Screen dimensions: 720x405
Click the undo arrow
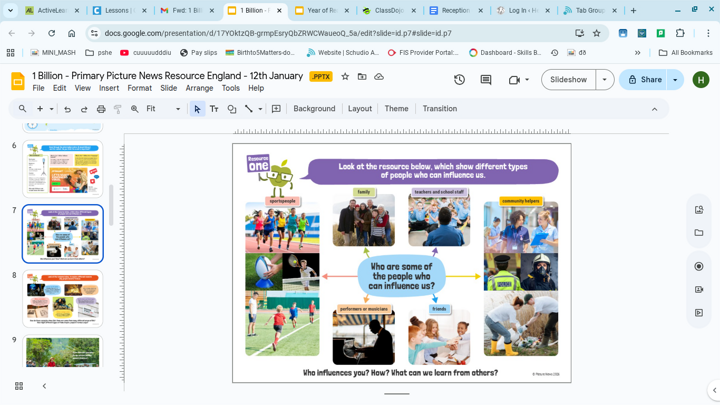[68, 109]
